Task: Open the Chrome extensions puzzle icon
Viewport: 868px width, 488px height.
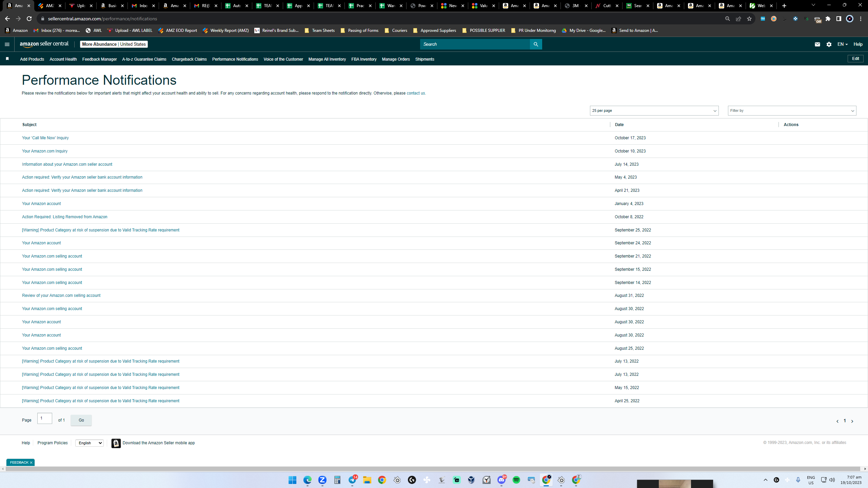Action: pyautogui.click(x=828, y=19)
